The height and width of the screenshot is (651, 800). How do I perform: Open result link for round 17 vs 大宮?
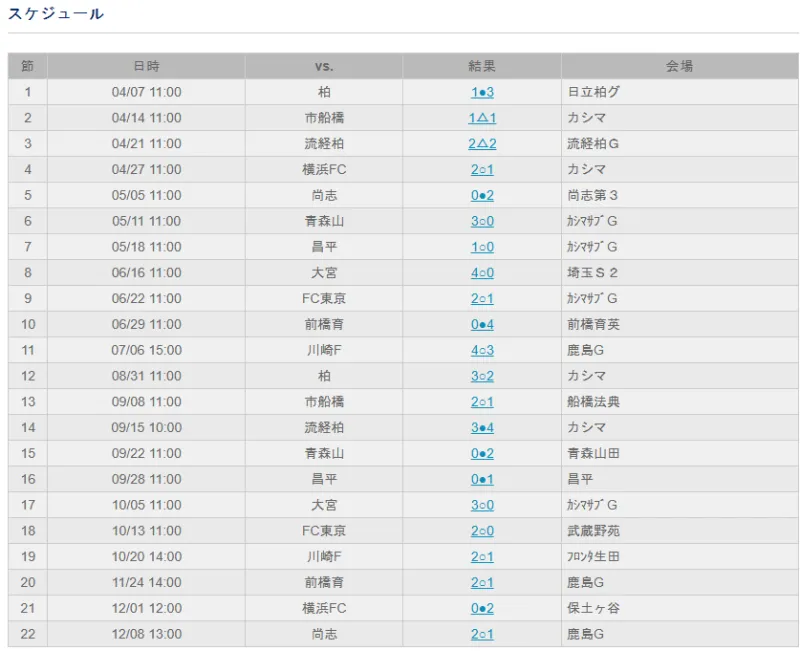(x=482, y=505)
